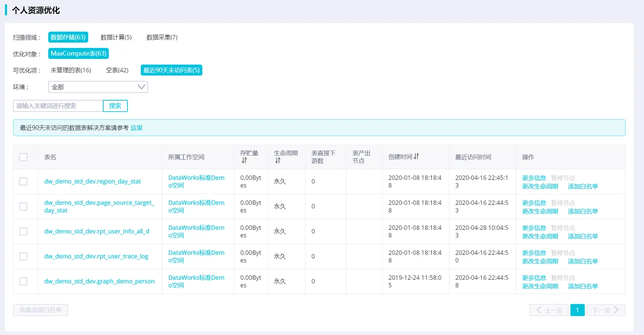Click 暂停节点 for region_day_stat row
This screenshot has width=644, height=335.
(x=563, y=178)
